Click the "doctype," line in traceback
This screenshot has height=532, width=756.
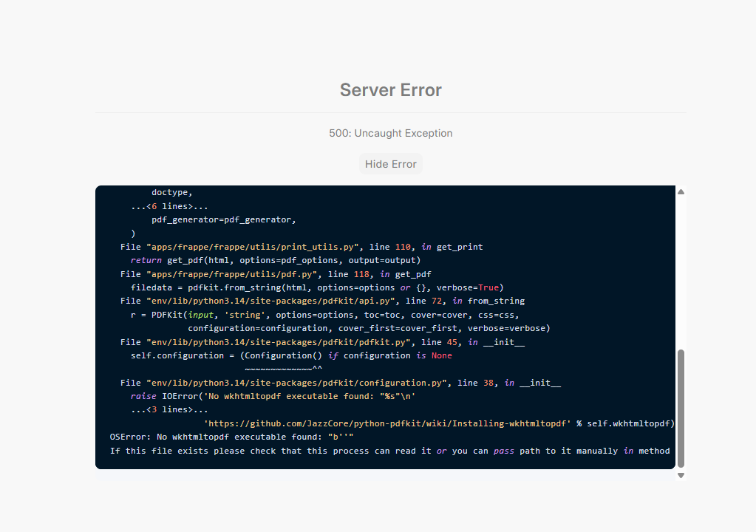coord(172,192)
